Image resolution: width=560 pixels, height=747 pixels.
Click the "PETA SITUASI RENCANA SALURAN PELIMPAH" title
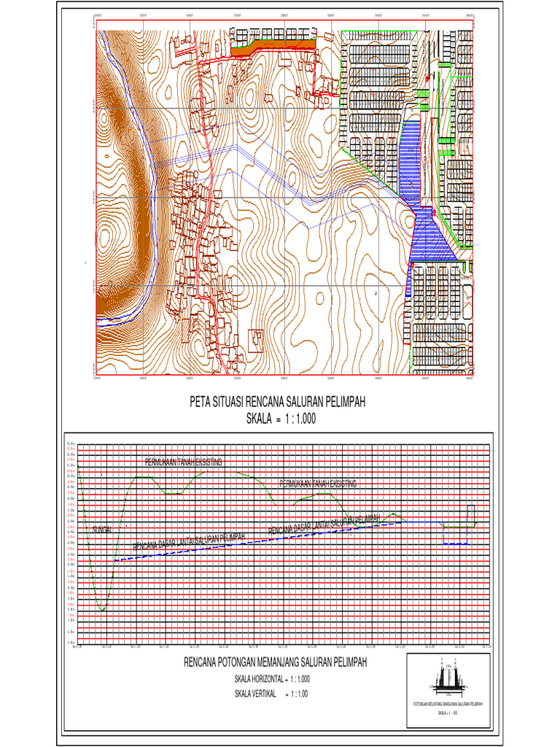(x=277, y=402)
